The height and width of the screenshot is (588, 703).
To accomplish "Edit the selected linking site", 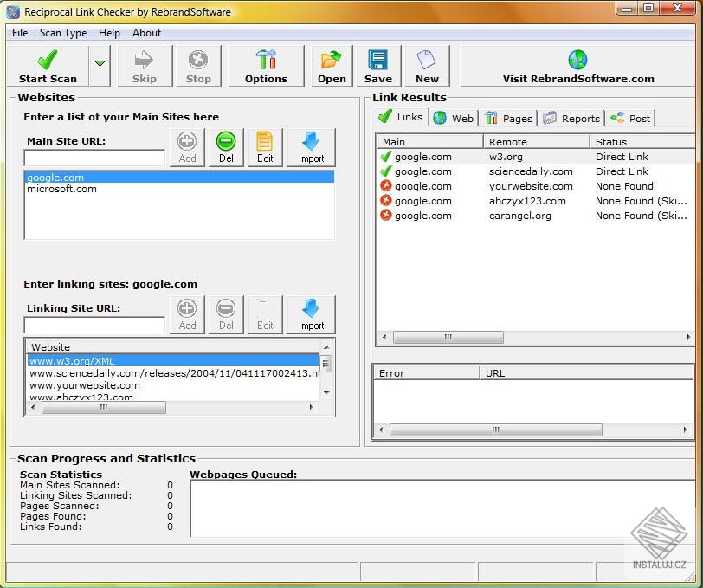I will [x=265, y=315].
